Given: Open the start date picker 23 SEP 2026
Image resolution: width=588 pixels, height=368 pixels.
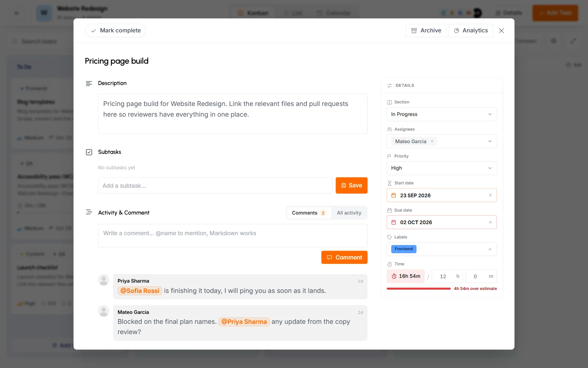Looking at the screenshot, I should click(442, 195).
